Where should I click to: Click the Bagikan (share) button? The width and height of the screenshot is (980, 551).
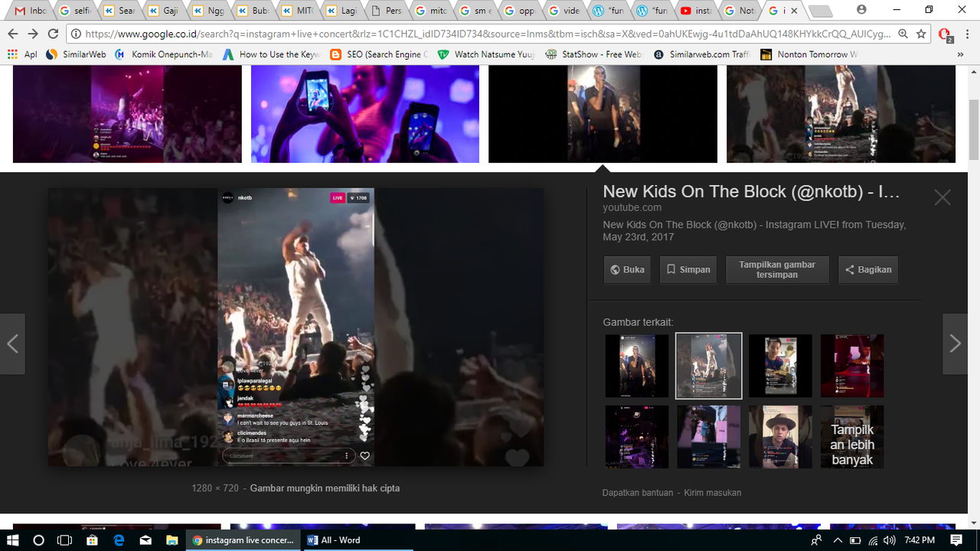868,269
